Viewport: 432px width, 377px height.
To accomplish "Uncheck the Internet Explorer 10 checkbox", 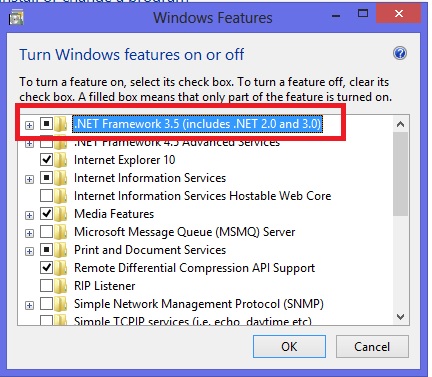I will pos(46,160).
